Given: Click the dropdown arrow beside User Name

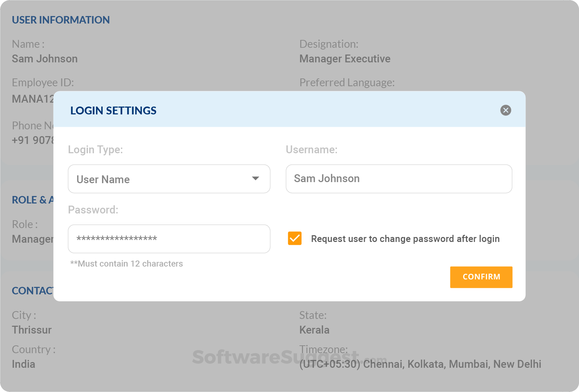Looking at the screenshot, I should (255, 179).
